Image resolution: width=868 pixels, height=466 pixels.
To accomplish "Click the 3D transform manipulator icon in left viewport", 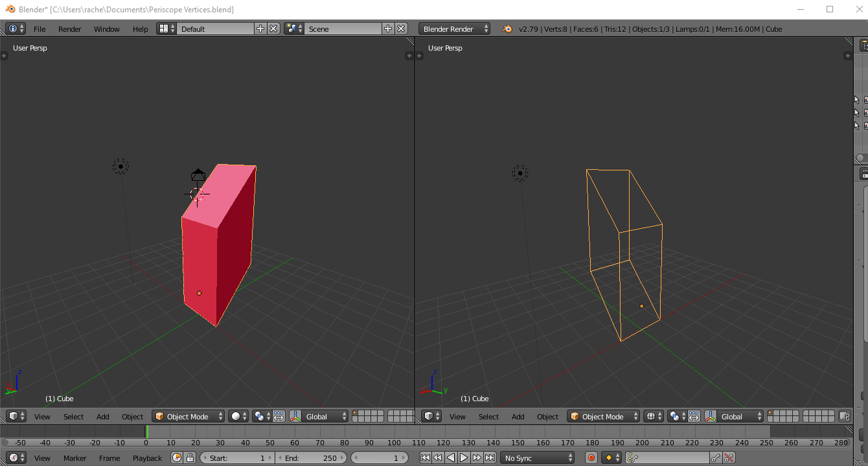I will coord(295,417).
